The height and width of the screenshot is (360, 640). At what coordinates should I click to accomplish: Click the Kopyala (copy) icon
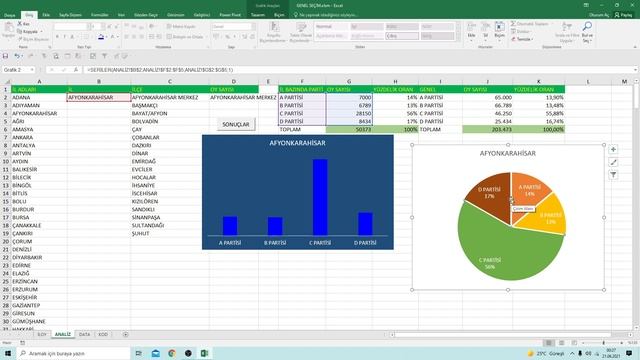pos(20,31)
